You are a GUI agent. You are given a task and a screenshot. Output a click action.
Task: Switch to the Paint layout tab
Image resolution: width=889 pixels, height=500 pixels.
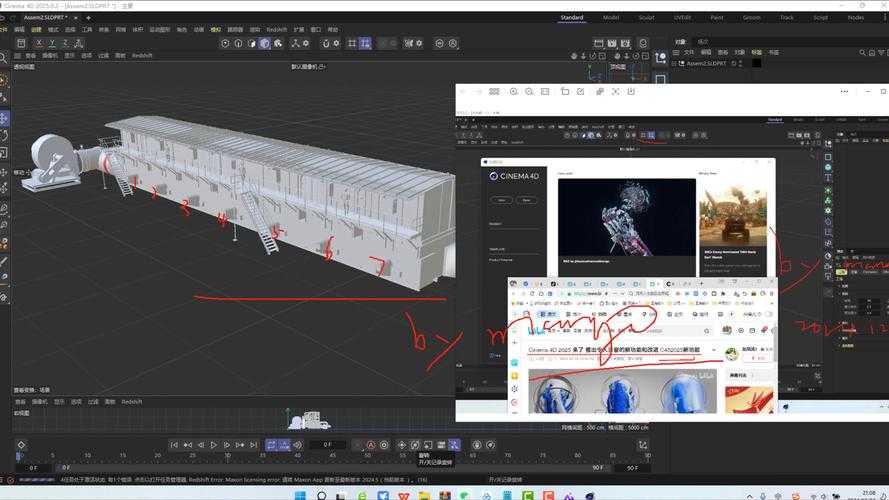pyautogui.click(x=717, y=18)
